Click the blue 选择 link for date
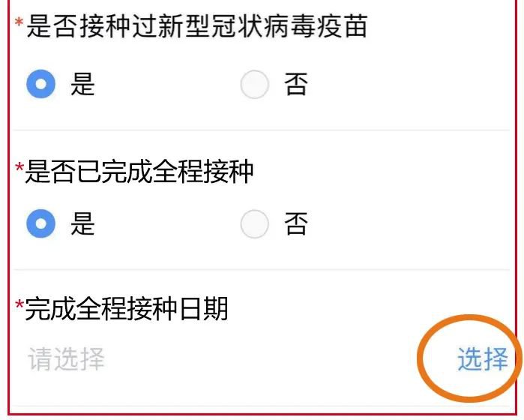 (x=483, y=358)
